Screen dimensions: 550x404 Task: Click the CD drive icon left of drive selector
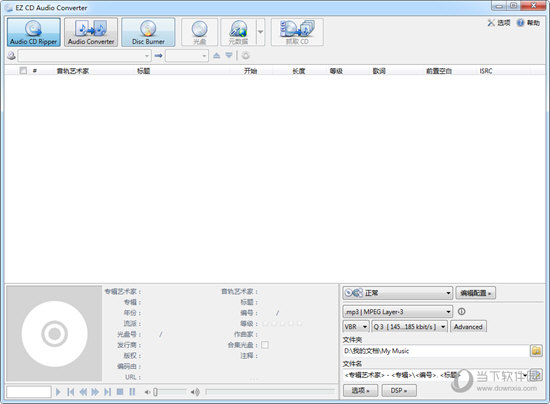click(11, 55)
